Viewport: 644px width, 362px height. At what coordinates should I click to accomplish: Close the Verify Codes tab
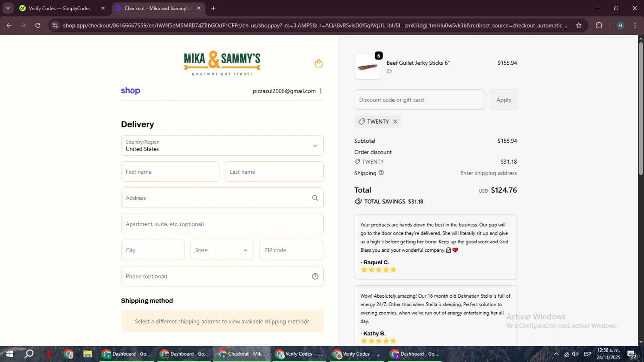[x=103, y=8]
